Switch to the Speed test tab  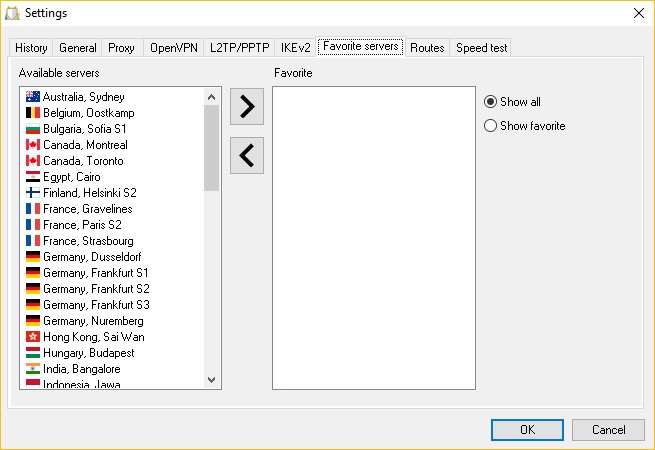(481, 48)
